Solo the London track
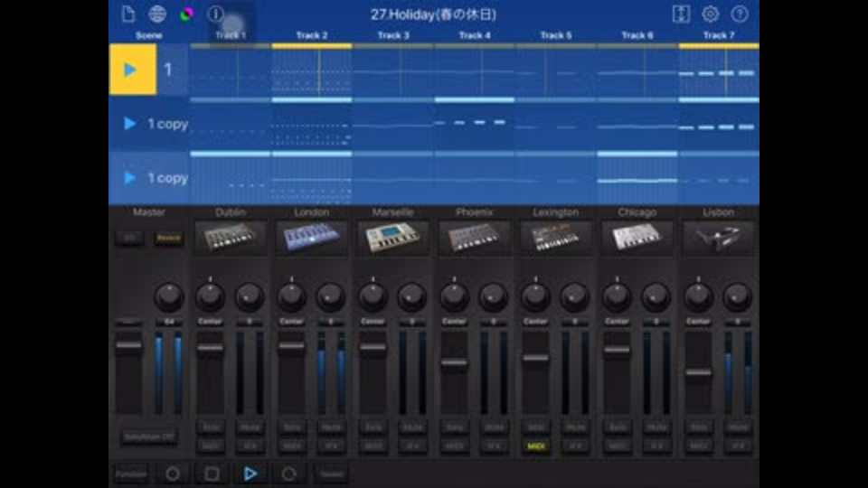 tap(292, 427)
